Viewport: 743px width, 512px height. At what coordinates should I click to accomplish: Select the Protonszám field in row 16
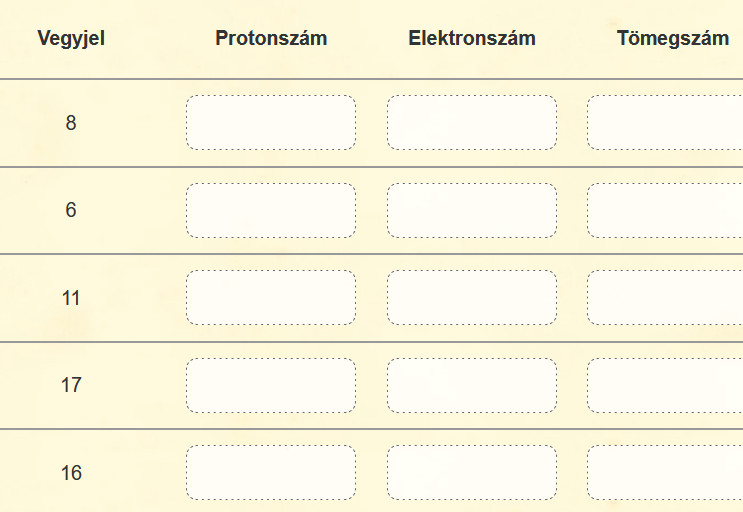[x=271, y=472]
